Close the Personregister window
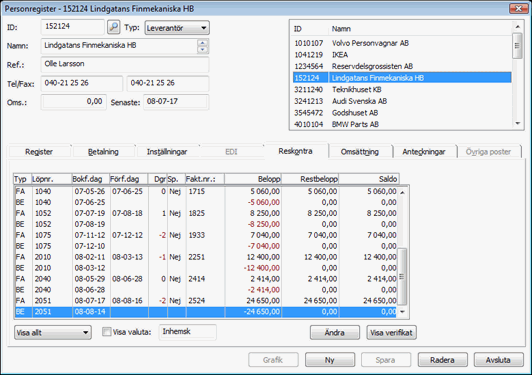The height and width of the screenshot is (375, 532). pyautogui.click(x=518, y=8)
